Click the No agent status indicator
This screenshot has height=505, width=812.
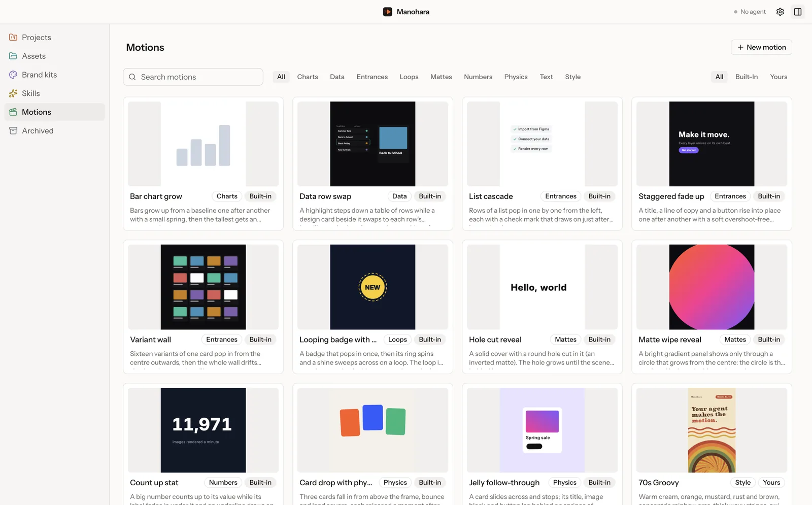tap(750, 12)
